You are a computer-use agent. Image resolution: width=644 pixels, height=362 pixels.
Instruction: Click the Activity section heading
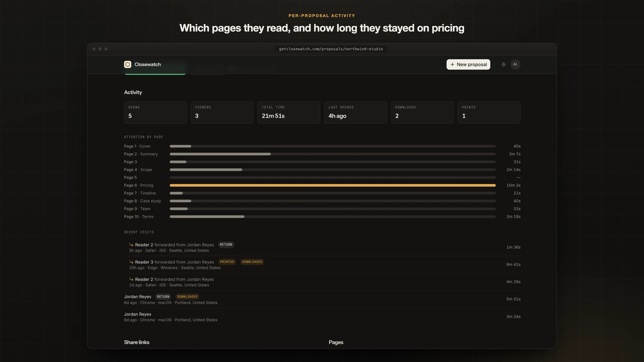click(133, 93)
